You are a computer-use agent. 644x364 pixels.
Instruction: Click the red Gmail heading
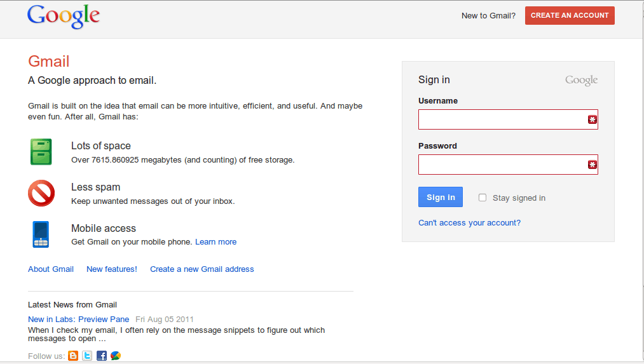pyautogui.click(x=48, y=62)
